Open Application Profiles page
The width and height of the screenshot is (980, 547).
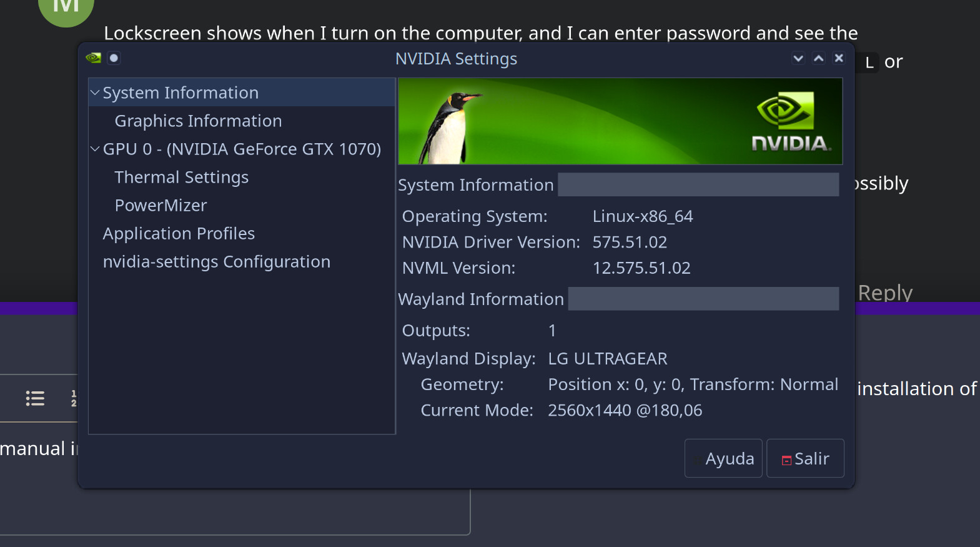coord(179,233)
